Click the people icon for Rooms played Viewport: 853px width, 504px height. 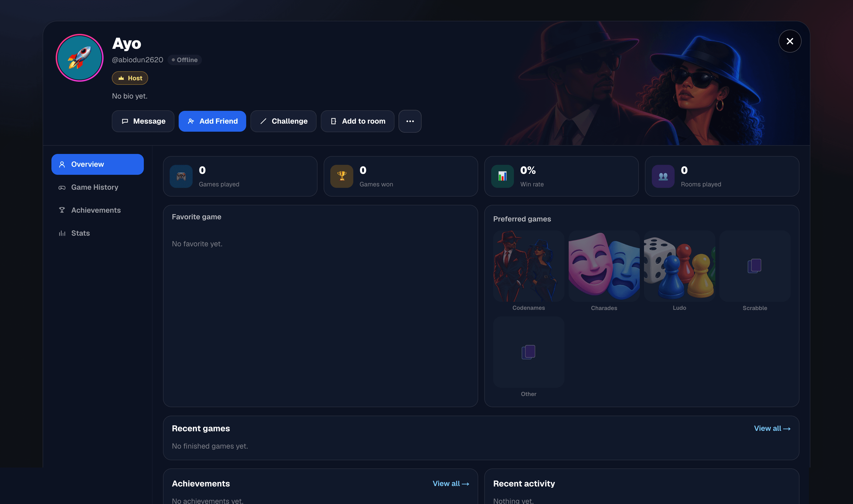(x=663, y=176)
